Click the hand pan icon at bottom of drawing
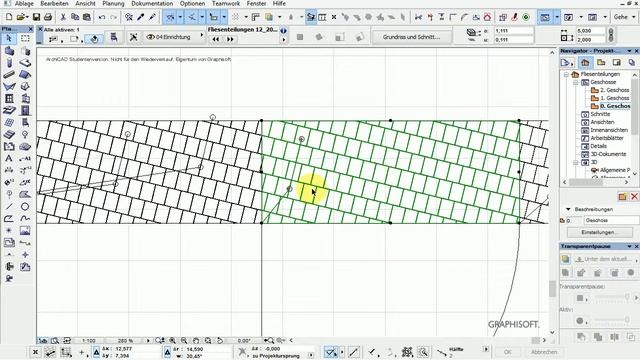Viewport: 640px width, 360px height. [x=196, y=340]
